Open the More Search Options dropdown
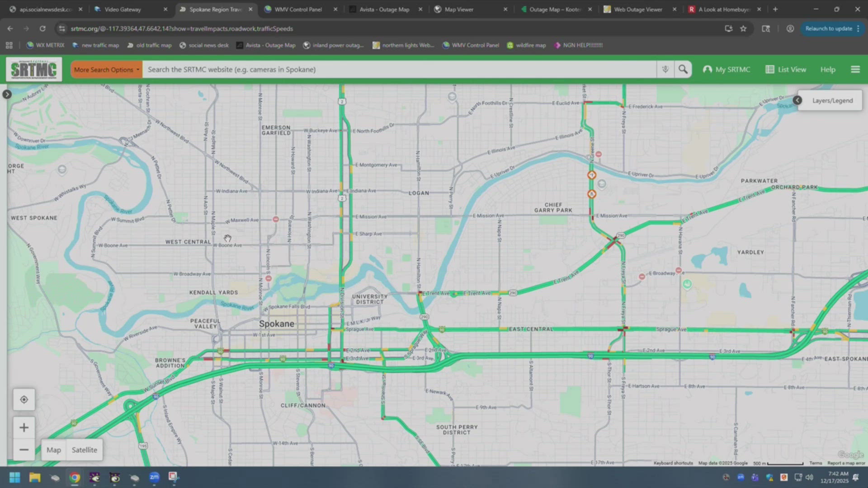Screen dimensions: 868x488 click(107, 70)
